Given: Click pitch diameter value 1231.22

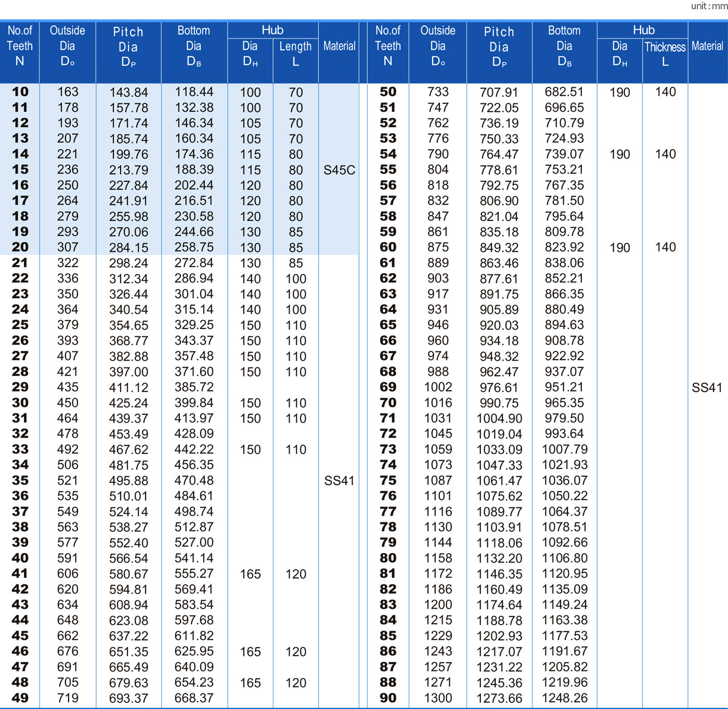Looking at the screenshot, I should click(499, 667).
